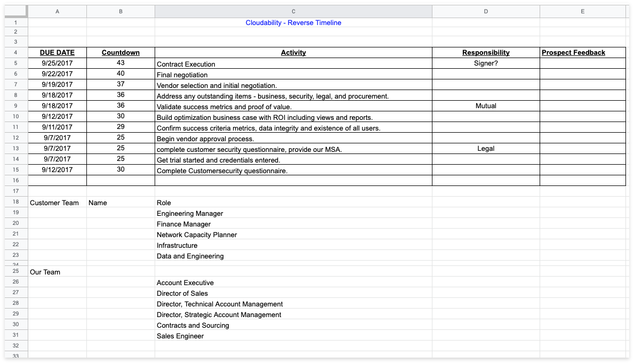Select the cell containing 9/25/2017
Viewport: 634px width, 364px height.
57,63
